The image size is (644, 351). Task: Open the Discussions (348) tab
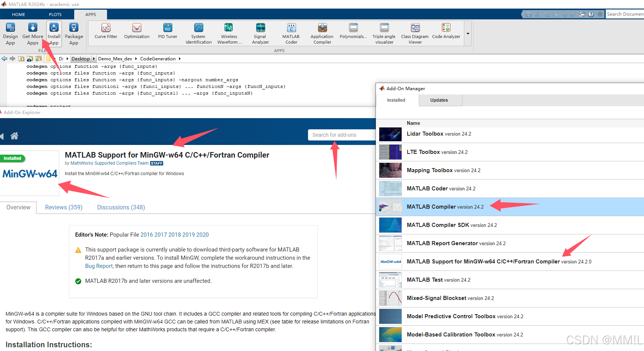pyautogui.click(x=121, y=207)
